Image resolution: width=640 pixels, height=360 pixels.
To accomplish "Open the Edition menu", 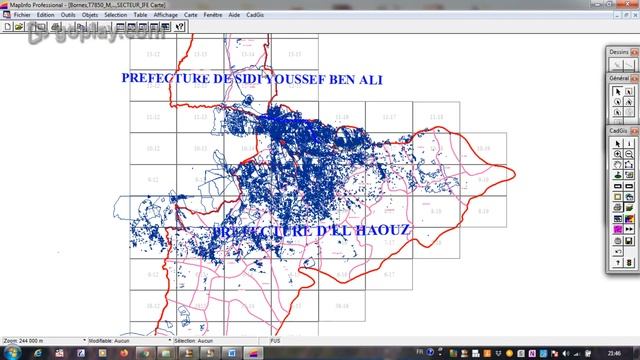I will pyautogui.click(x=45, y=15).
